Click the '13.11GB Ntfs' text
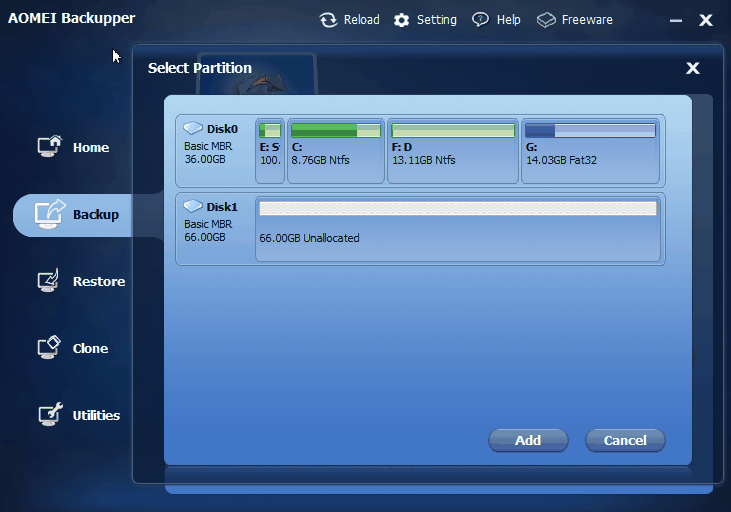This screenshot has height=512, width=731. click(x=424, y=160)
